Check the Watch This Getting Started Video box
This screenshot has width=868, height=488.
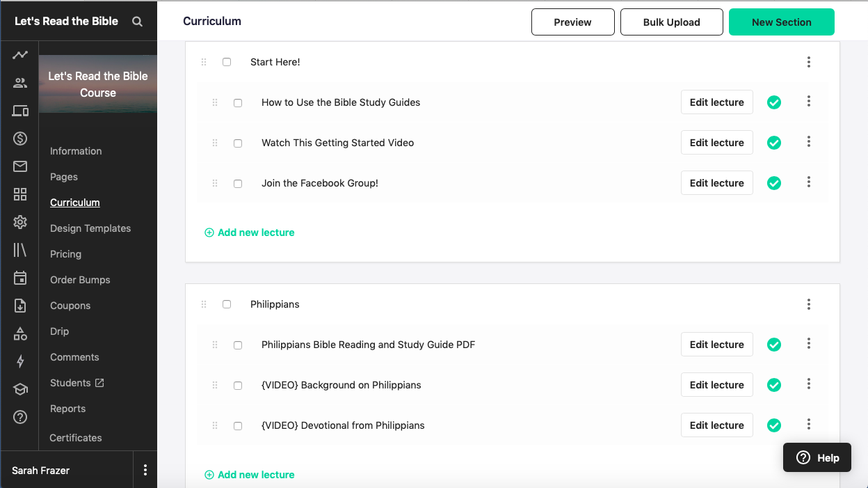pos(238,143)
